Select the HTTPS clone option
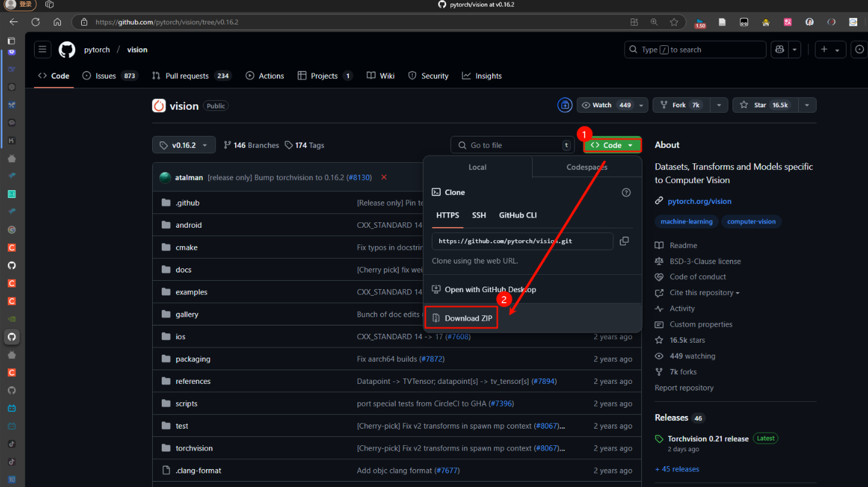Image resolution: width=868 pixels, height=487 pixels. (x=448, y=215)
